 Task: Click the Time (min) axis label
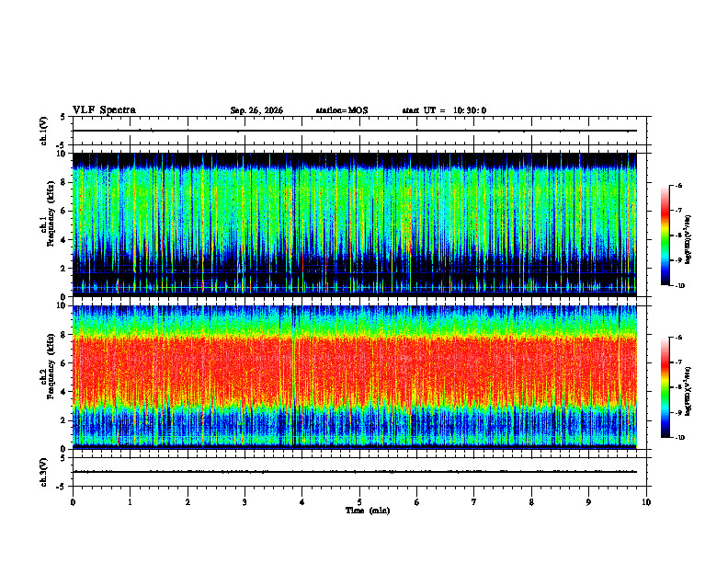tap(368, 511)
